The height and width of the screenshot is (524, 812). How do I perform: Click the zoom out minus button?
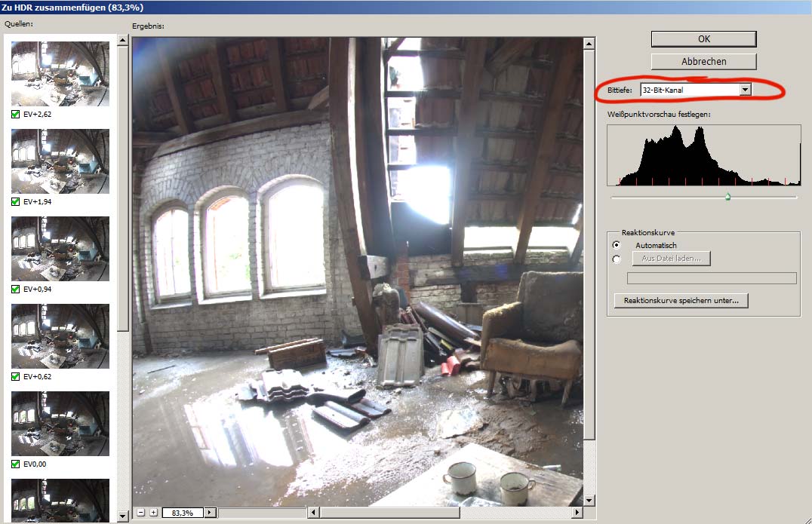[140, 513]
